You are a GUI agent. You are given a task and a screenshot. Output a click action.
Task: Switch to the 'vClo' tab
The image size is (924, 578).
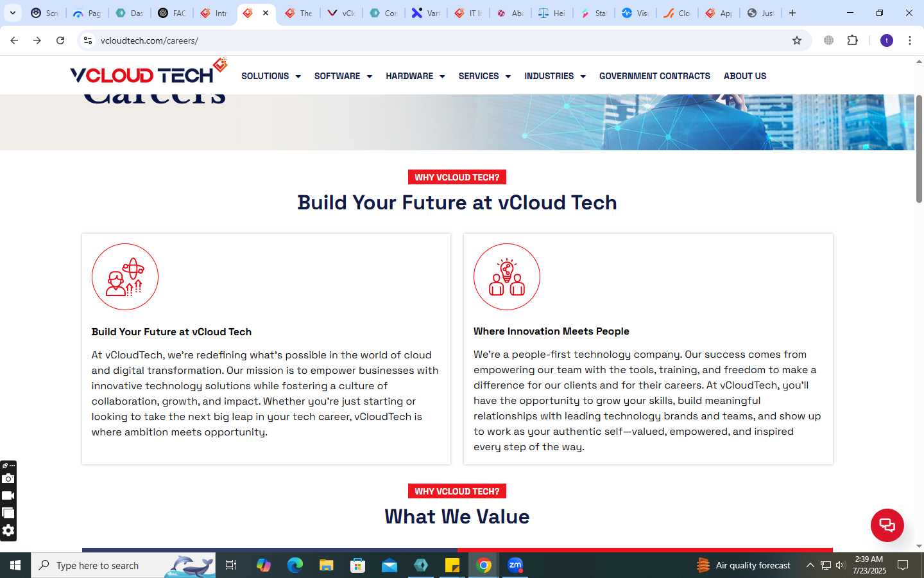pyautogui.click(x=341, y=13)
